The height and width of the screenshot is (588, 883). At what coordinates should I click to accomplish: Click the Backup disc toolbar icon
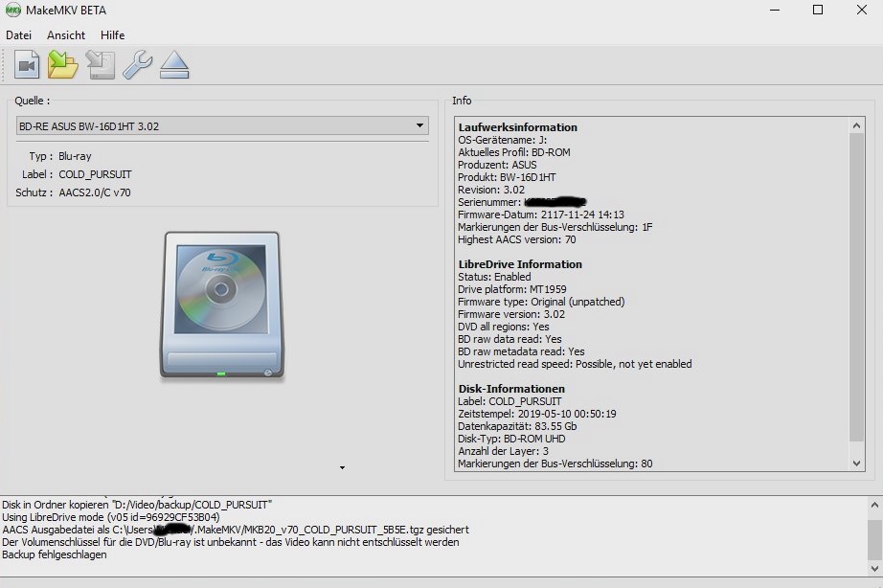101,65
